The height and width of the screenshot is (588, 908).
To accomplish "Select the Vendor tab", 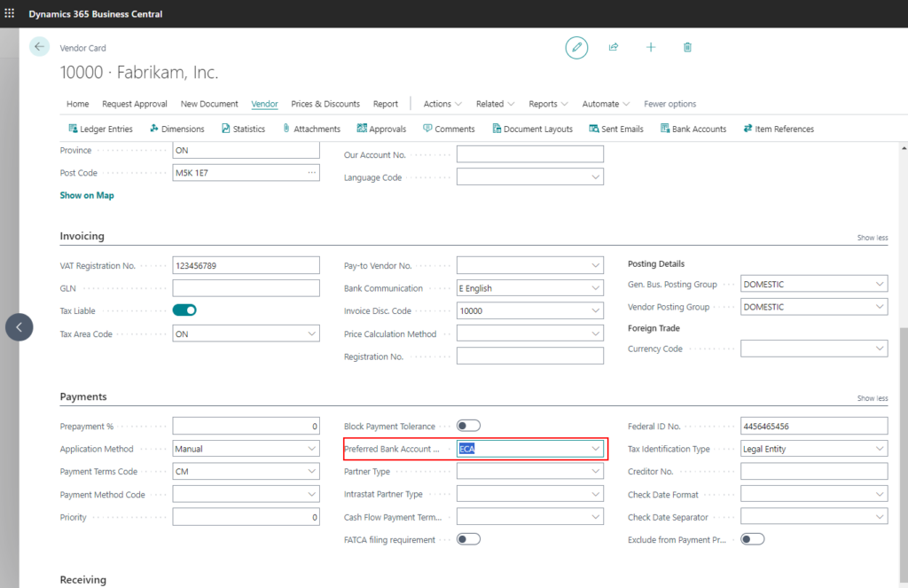I will pos(264,104).
